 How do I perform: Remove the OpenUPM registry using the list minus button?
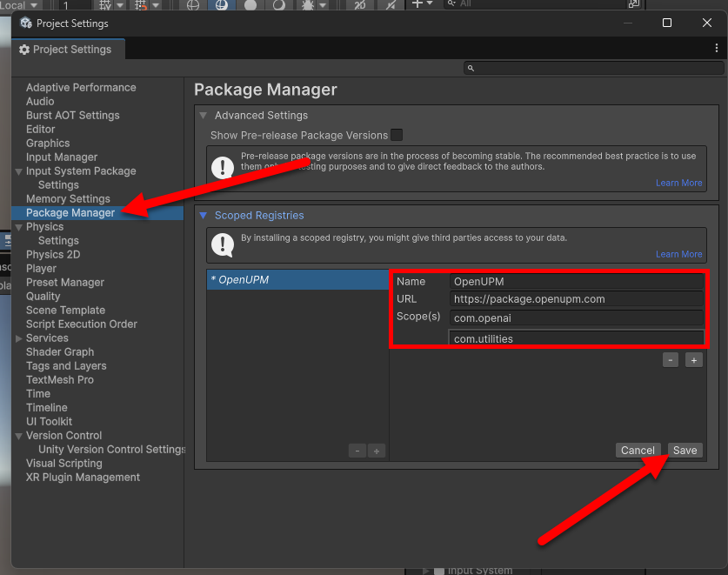tap(357, 451)
